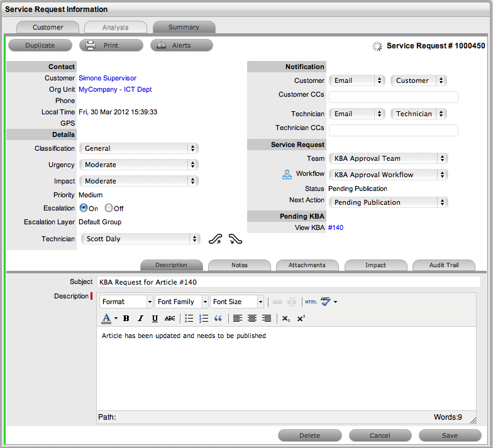
Task: Open MyCompany - ICT Dept link
Action: coord(115,89)
